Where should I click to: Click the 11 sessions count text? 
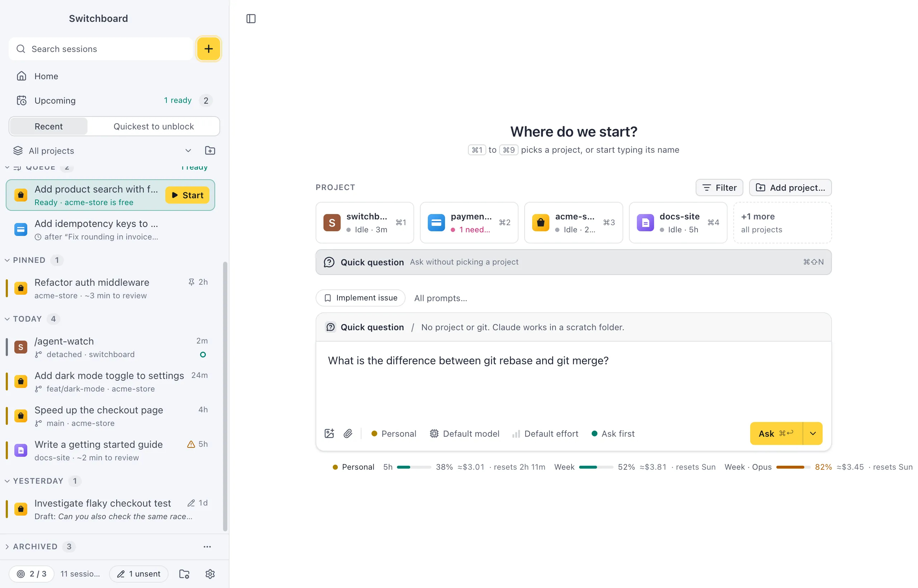coord(80,574)
